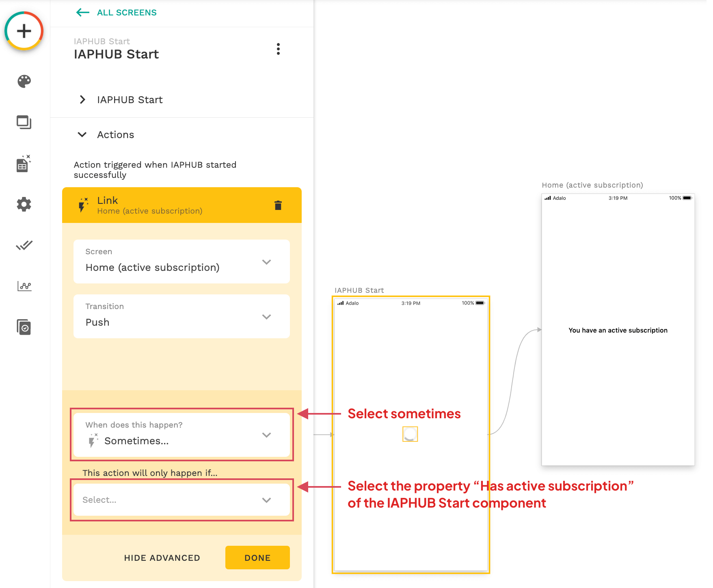Open the When does this happen dropdown
This screenshot has width=713, height=588.
pos(181,435)
